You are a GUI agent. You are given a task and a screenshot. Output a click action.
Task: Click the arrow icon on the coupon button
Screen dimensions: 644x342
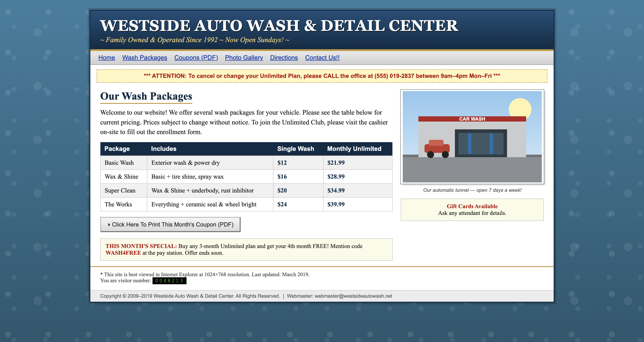(x=109, y=225)
